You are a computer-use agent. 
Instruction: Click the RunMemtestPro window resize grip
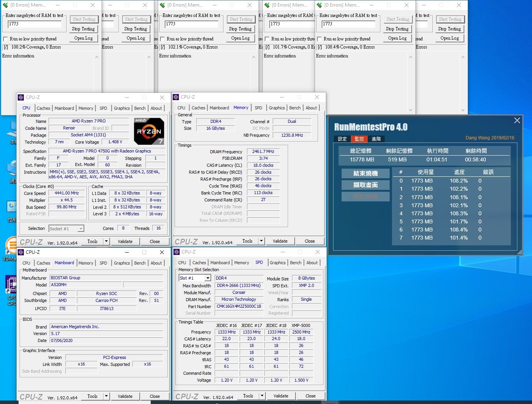tap(520, 253)
